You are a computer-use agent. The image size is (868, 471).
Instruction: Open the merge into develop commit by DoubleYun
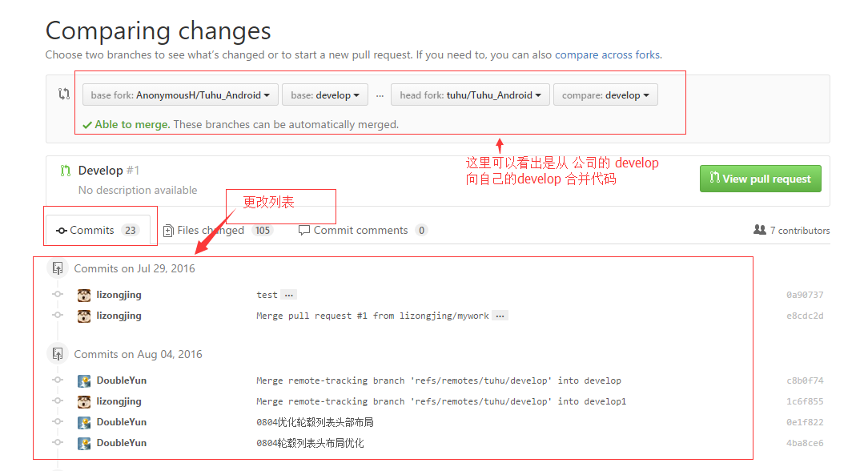(x=439, y=380)
